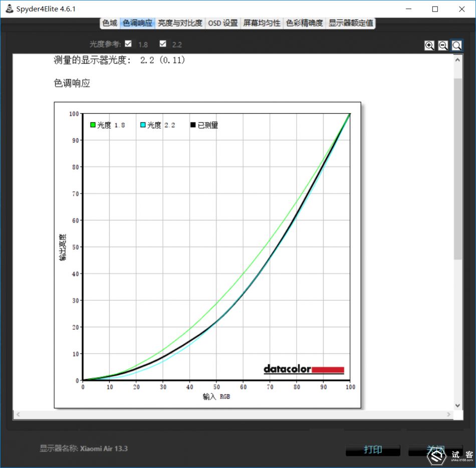Viewport: 476px width, 468px height.
Task: Click the zoom in magnifier icon
Action: click(429, 46)
